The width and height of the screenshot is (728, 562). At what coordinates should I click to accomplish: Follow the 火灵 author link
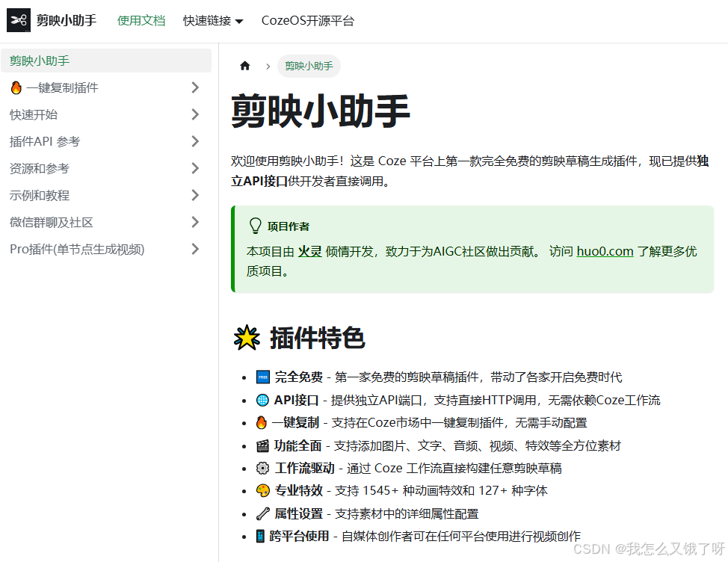pyautogui.click(x=309, y=251)
